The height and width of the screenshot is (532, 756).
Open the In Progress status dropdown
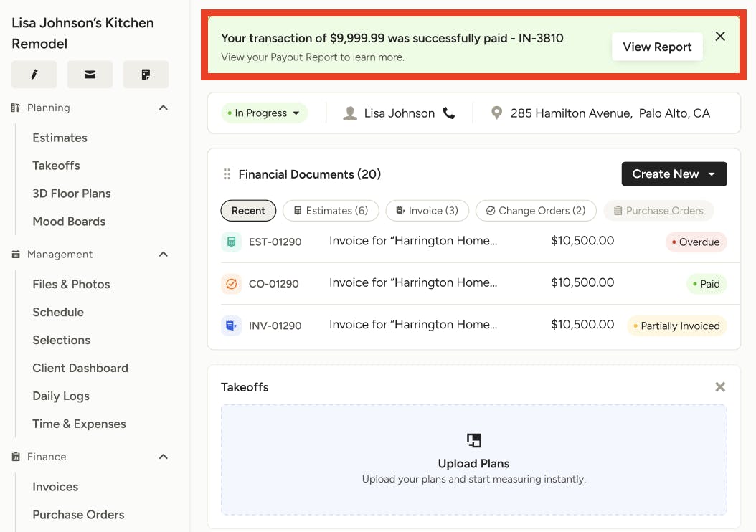click(x=264, y=113)
